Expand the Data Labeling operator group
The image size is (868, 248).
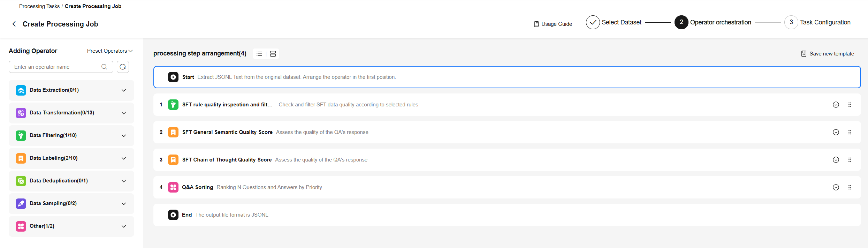[124, 158]
